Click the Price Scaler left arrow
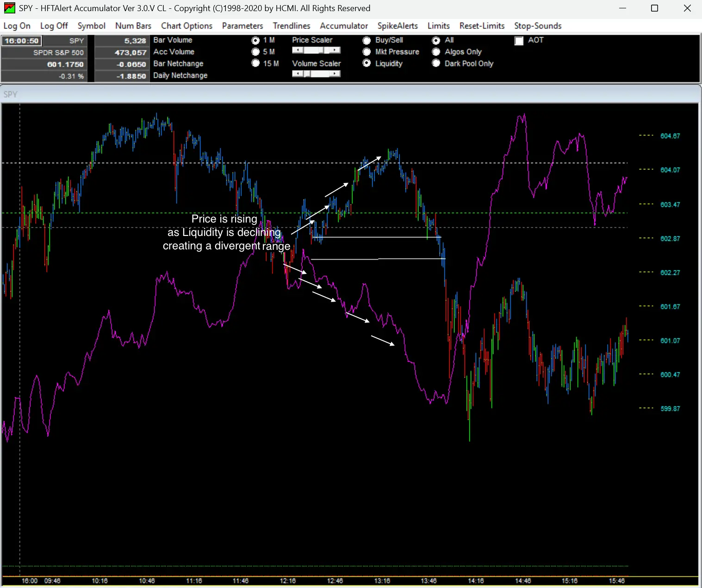The height and width of the screenshot is (588, 702). pos(298,50)
